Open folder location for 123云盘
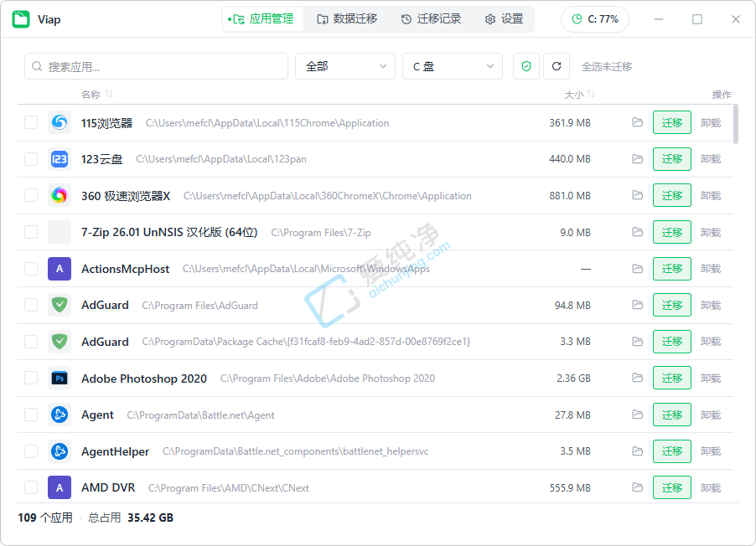The width and height of the screenshot is (756, 546). [637, 159]
